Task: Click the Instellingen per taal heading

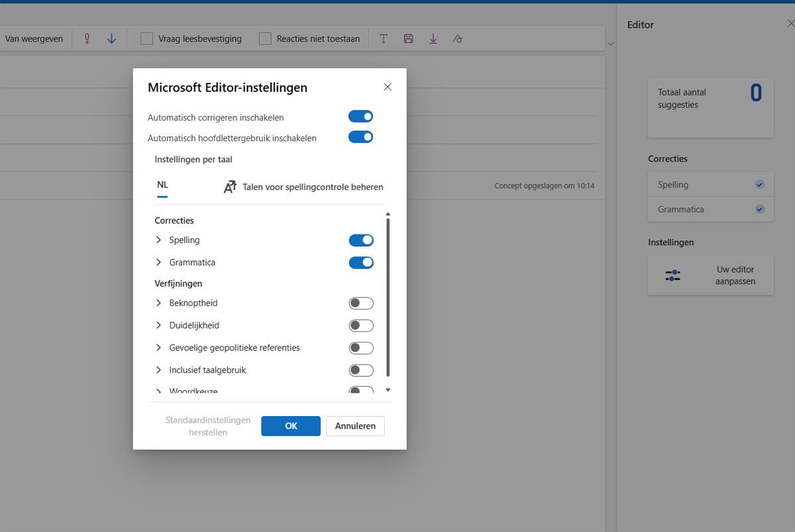Action: click(193, 159)
